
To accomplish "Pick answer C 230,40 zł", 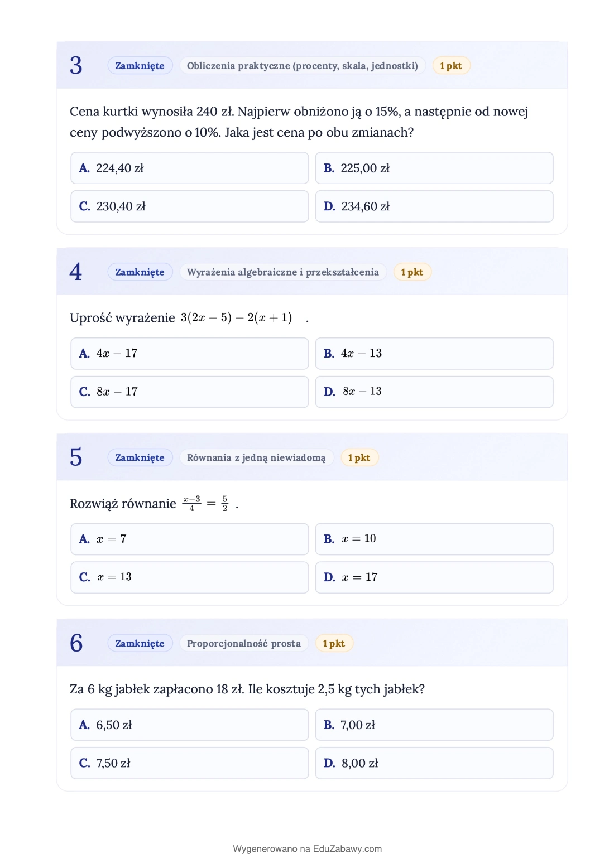I will 189,206.
